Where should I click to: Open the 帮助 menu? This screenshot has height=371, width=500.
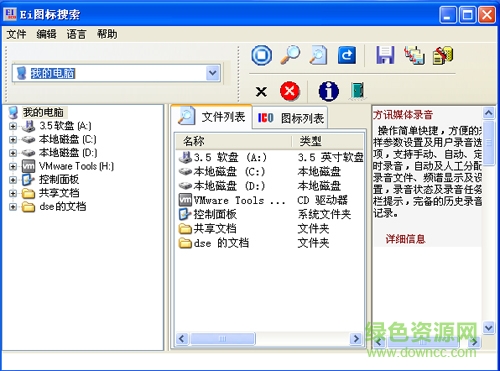pos(107,34)
